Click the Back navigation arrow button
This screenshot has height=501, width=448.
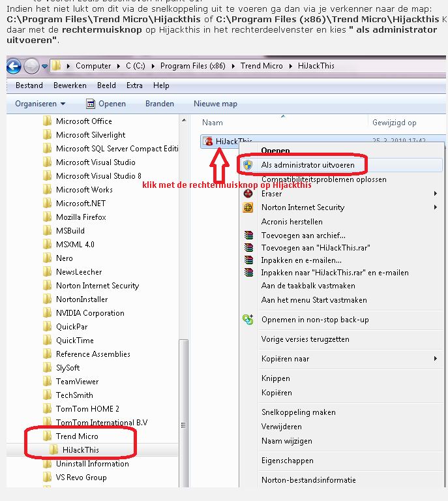[x=14, y=67]
